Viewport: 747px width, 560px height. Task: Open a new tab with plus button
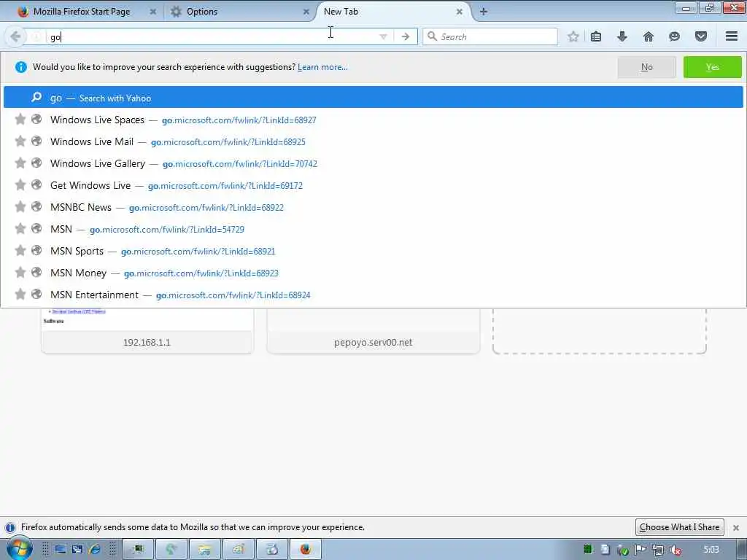(x=484, y=12)
